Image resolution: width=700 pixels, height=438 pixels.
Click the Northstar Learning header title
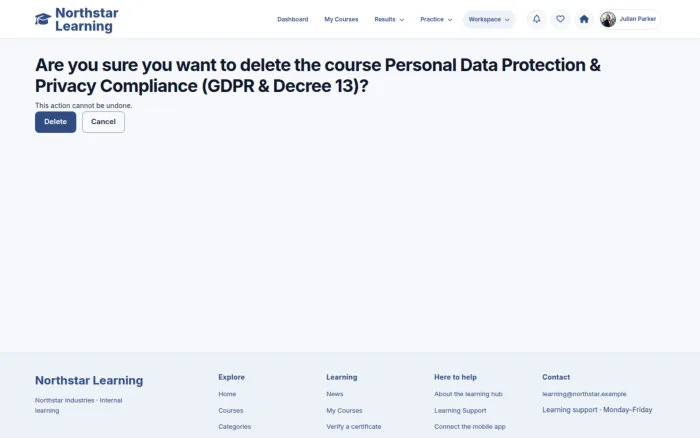(87, 19)
